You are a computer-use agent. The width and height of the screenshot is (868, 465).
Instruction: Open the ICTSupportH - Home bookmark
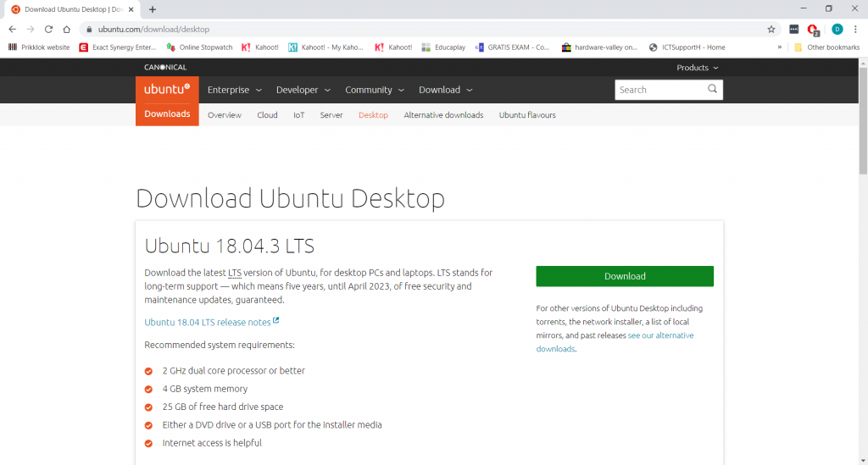pos(687,47)
